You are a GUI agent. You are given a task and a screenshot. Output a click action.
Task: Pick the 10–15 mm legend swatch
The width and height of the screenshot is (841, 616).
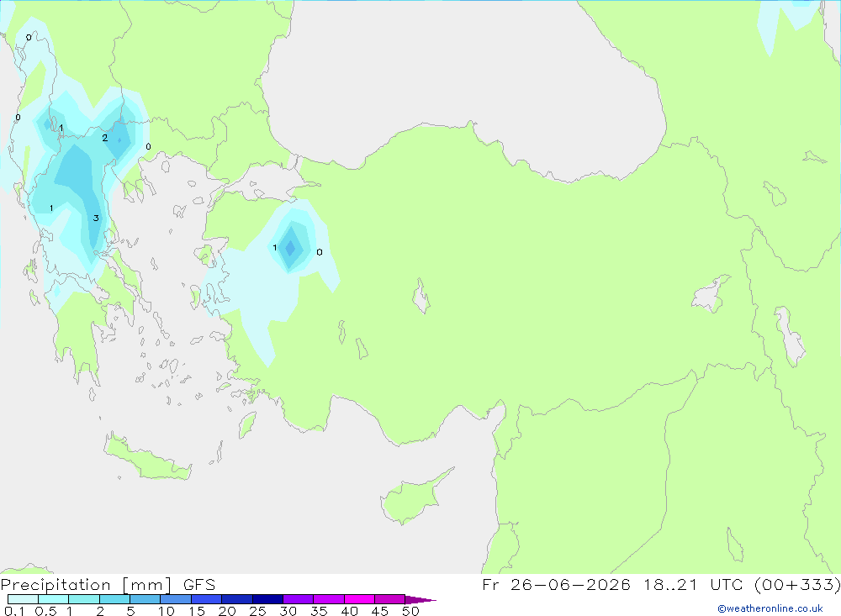point(176,599)
